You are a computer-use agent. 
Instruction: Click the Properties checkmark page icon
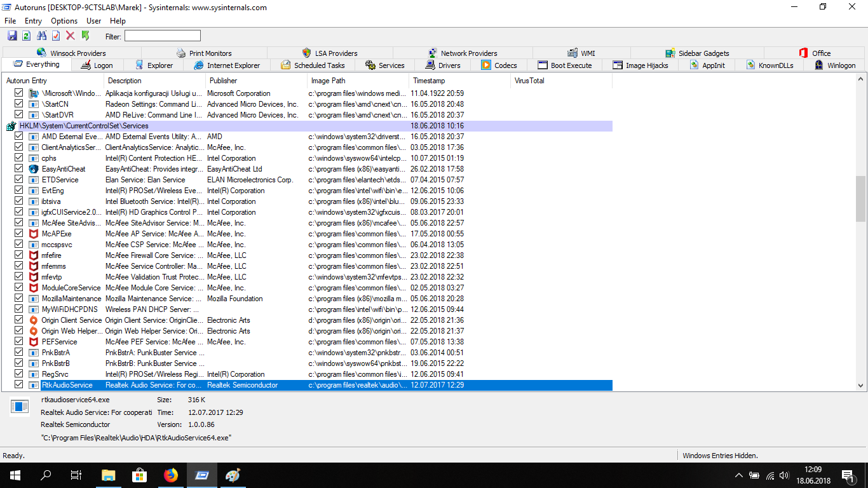(x=56, y=36)
